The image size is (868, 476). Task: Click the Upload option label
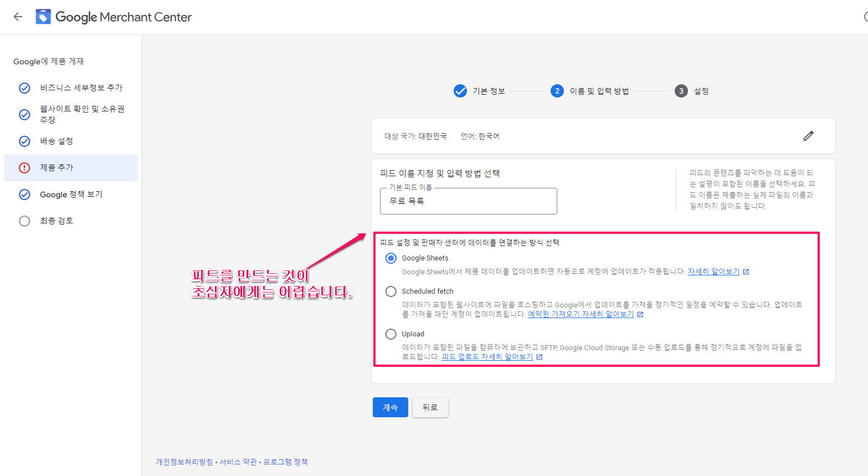pos(413,334)
